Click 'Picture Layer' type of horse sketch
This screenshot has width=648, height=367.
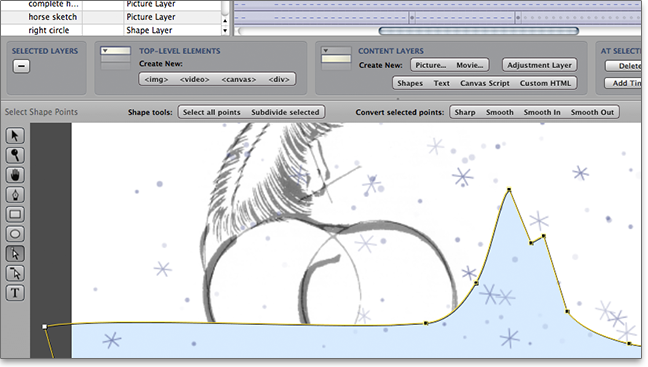(x=151, y=17)
